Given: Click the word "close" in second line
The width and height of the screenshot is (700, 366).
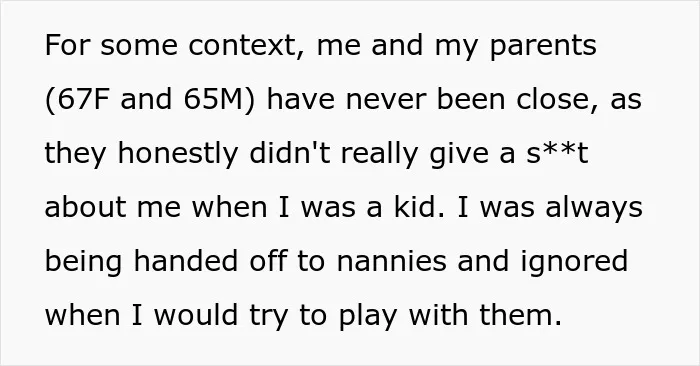Looking at the screenshot, I should [552, 99].
